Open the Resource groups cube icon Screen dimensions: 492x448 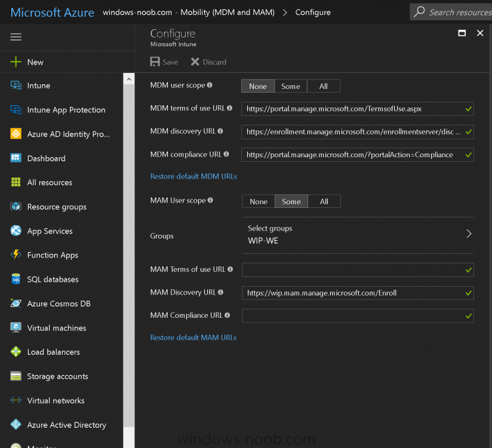[16, 206]
